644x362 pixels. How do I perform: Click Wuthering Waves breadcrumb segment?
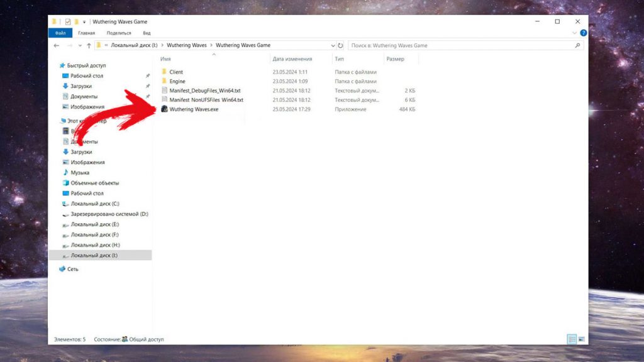pos(186,45)
